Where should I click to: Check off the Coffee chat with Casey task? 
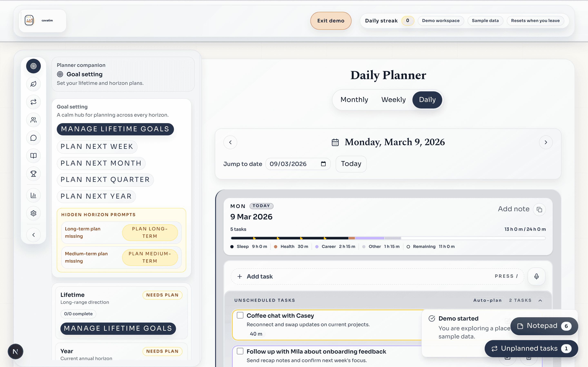tap(240, 315)
